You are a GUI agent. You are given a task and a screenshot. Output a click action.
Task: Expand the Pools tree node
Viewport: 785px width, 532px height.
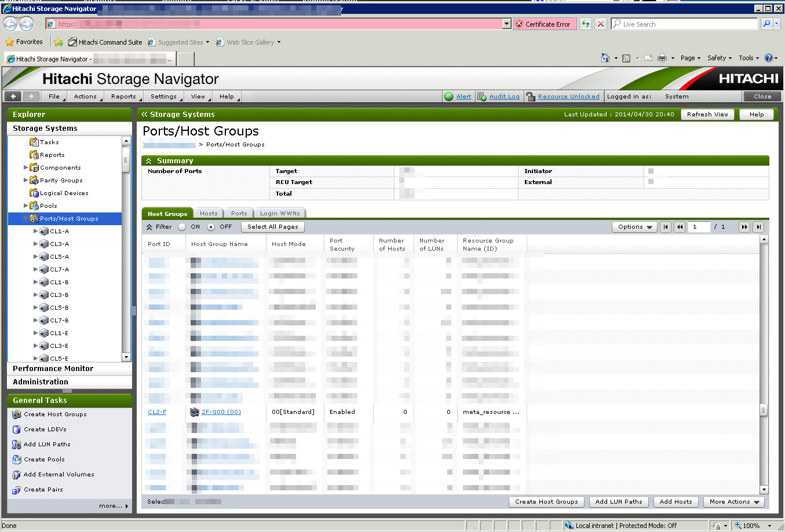click(25, 206)
